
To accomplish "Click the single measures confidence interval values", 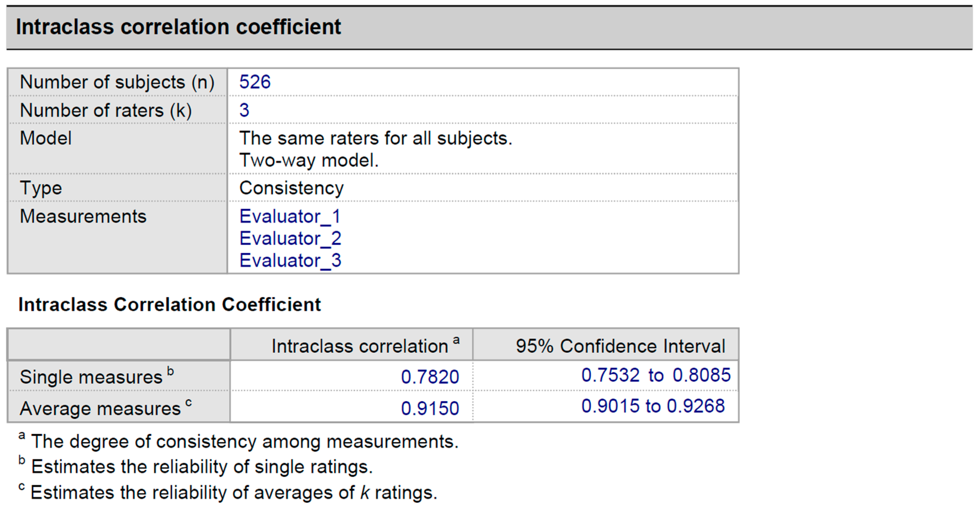I will click(x=655, y=375).
